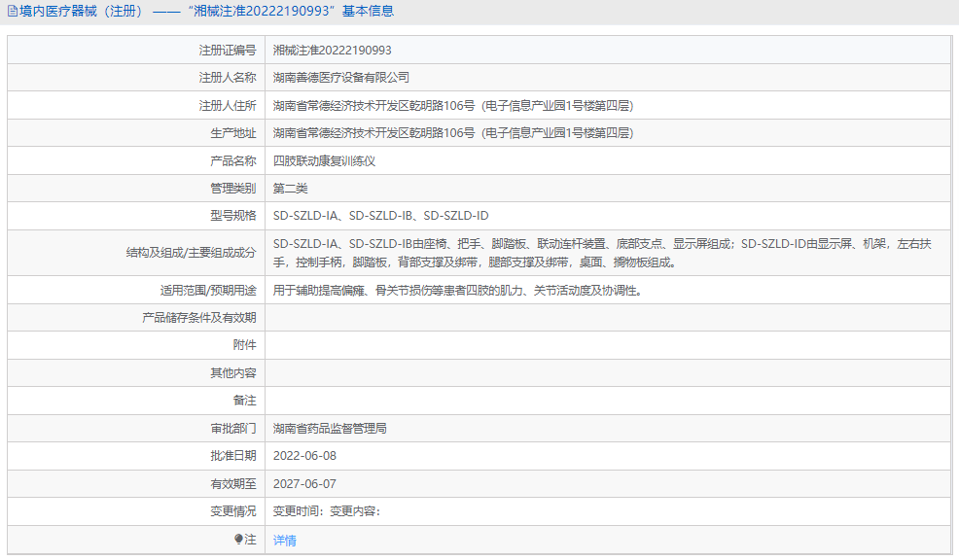Select expiry date 2027-06-07
The width and height of the screenshot is (959, 560).
(304, 483)
